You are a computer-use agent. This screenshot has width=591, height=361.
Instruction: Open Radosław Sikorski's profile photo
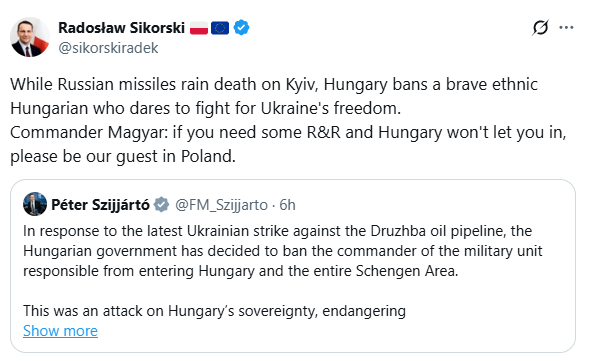tap(30, 37)
